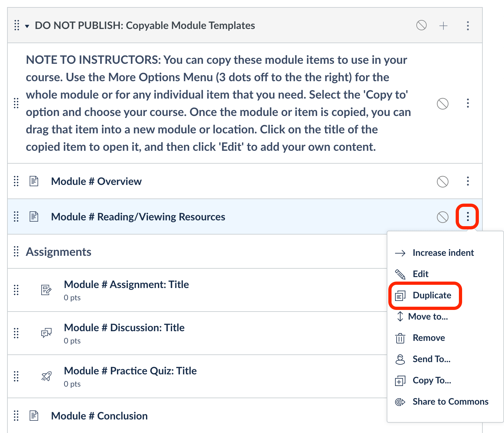Screen dimensions: 504x433
Task: Open Module # Practice Quiz: Title
Action: pyautogui.click(x=131, y=371)
